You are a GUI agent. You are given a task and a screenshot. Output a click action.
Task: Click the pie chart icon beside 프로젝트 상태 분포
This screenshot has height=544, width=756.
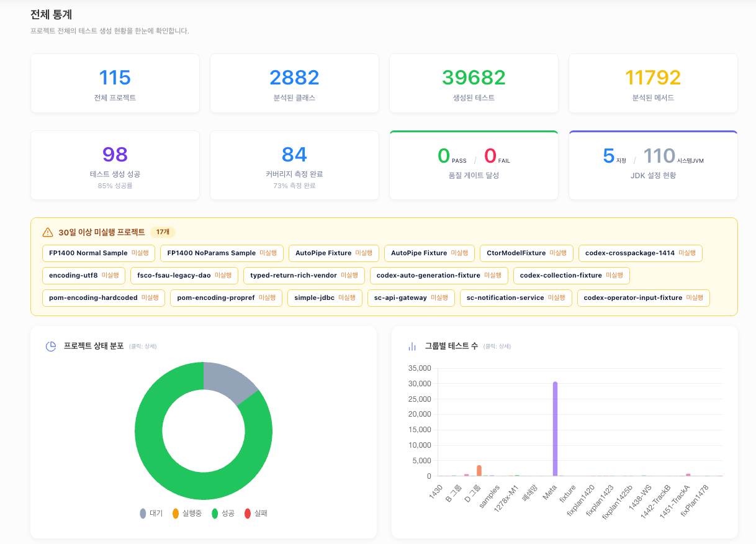point(51,346)
